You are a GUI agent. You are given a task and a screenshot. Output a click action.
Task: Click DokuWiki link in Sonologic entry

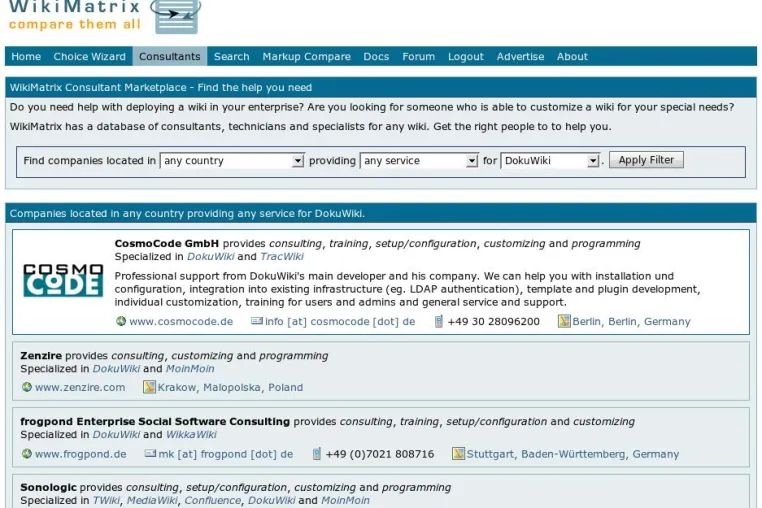pos(271,500)
